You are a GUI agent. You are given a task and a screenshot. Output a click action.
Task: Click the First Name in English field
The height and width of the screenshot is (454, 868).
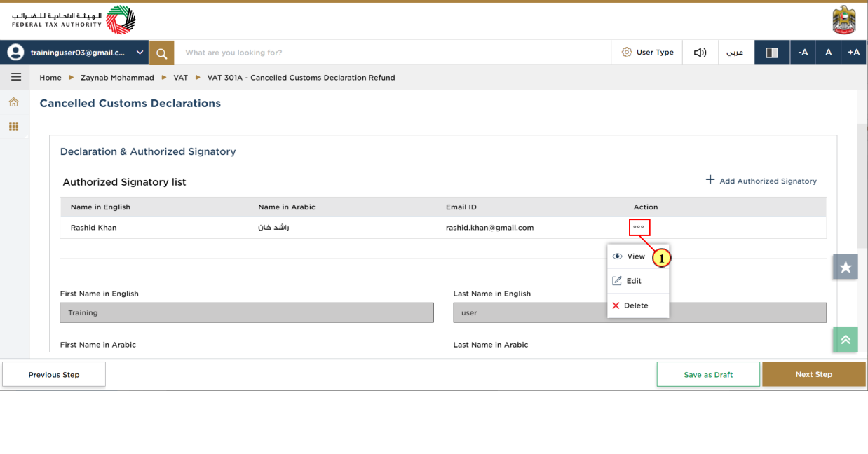(247, 312)
